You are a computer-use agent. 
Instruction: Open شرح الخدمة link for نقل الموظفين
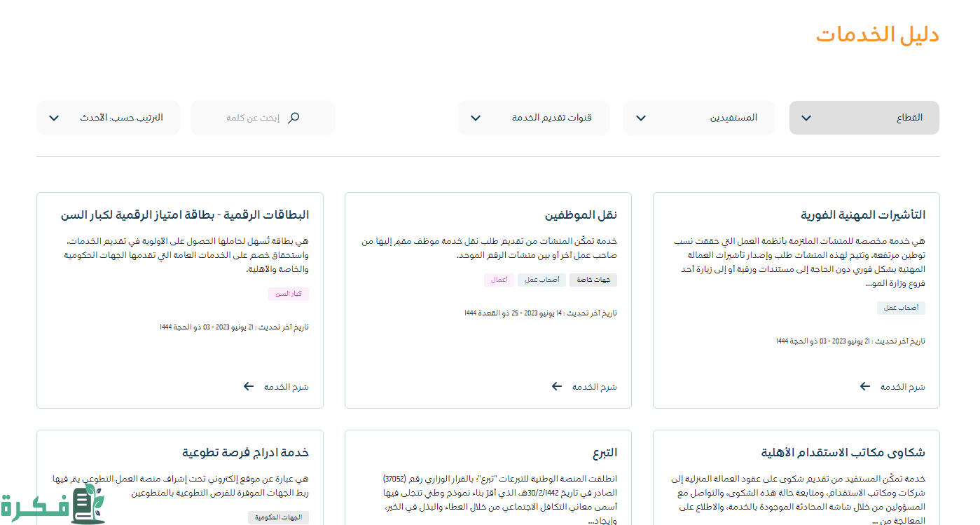point(594,387)
